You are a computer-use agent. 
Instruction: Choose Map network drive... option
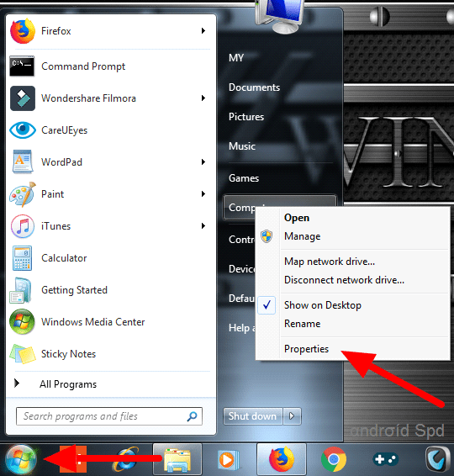click(330, 262)
